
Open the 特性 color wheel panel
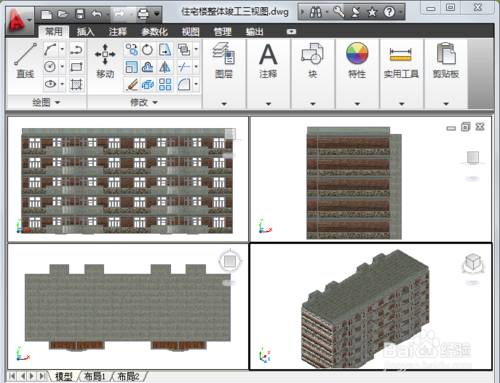357,60
